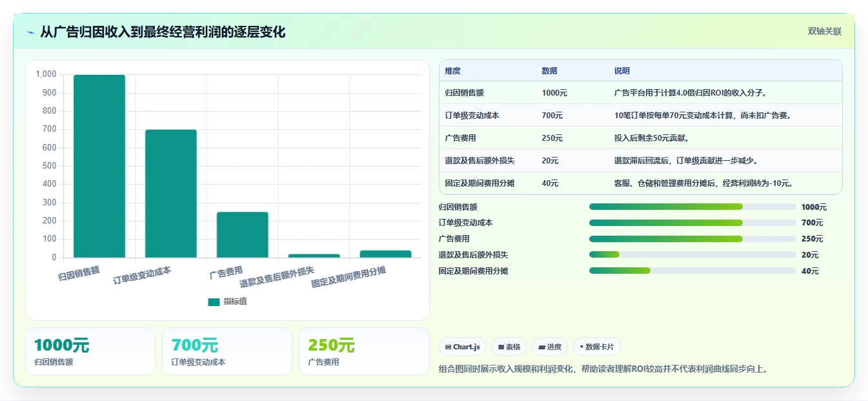This screenshot has width=868, height=401.
Task: Click the 40元 value beside the progress bar
Action: tap(810, 271)
